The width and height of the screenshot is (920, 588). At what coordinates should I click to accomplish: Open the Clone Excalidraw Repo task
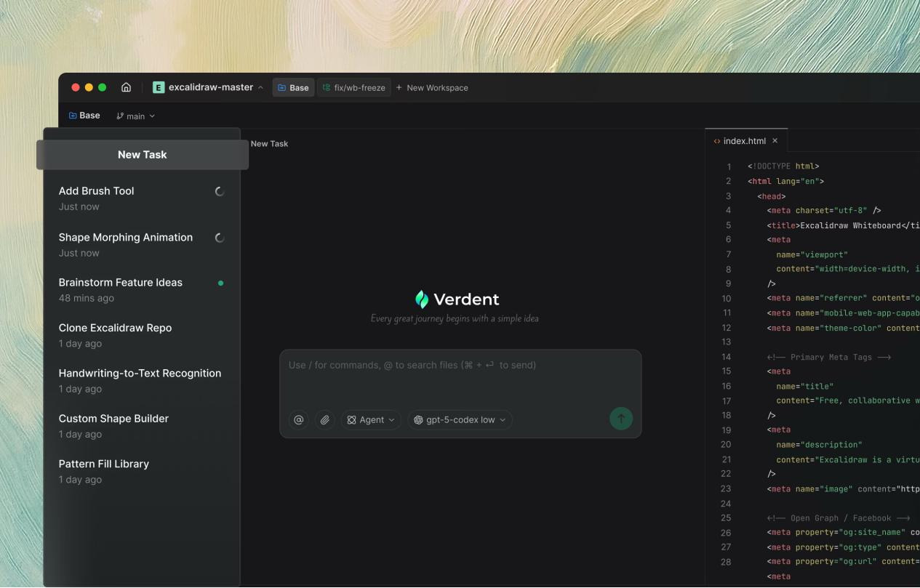tap(115, 328)
